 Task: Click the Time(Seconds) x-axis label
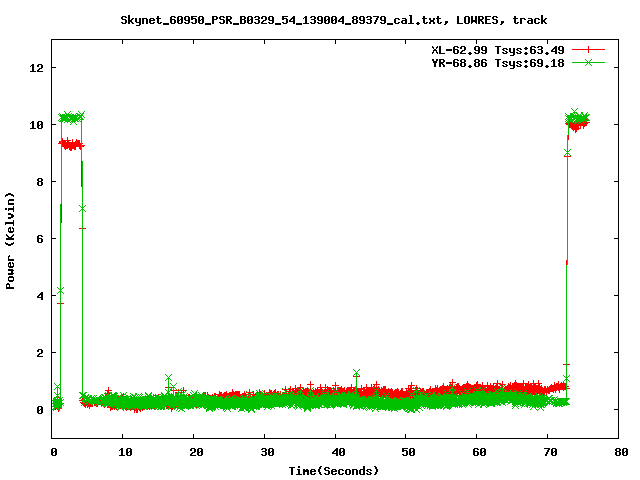[333, 470]
